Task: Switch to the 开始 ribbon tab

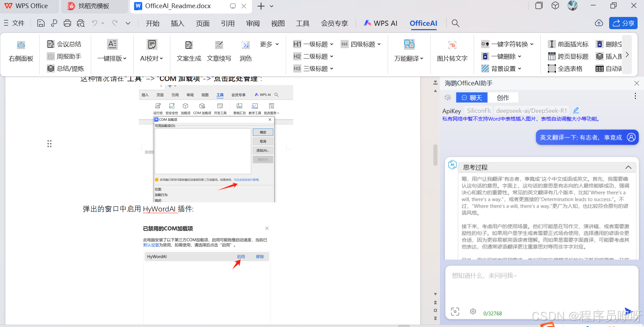Action: pos(152,23)
